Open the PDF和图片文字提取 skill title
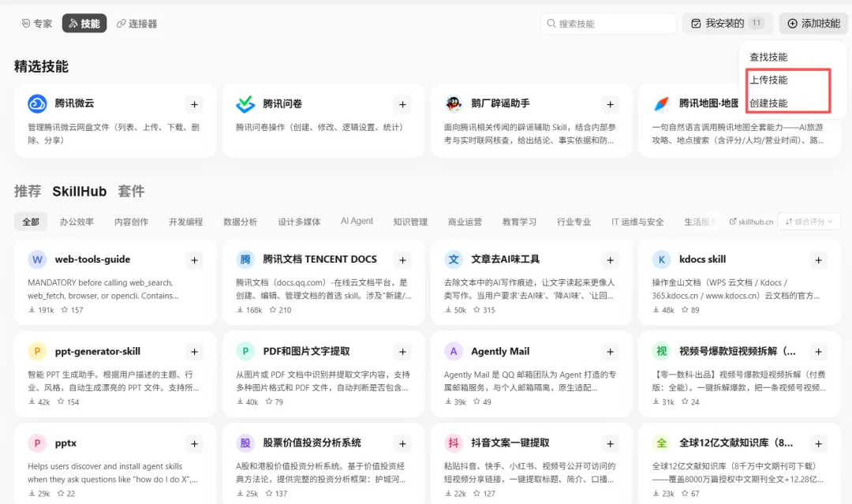Viewport: 852px width, 504px height. click(x=306, y=352)
